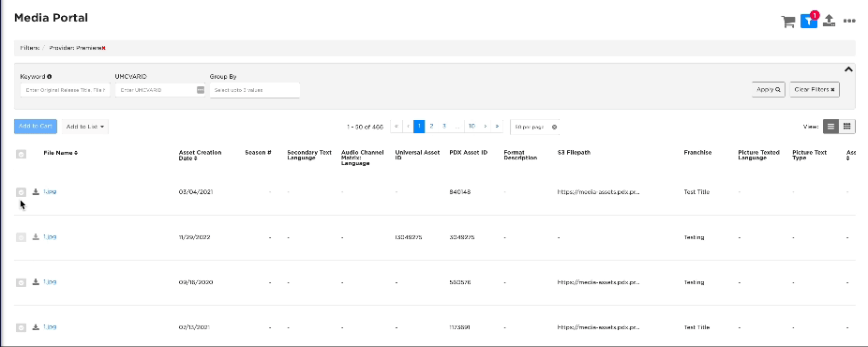Click the S3 Filepath column header

[x=574, y=153]
